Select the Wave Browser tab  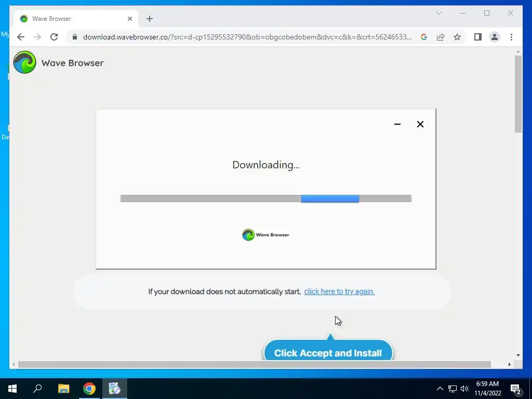pyautogui.click(x=76, y=19)
